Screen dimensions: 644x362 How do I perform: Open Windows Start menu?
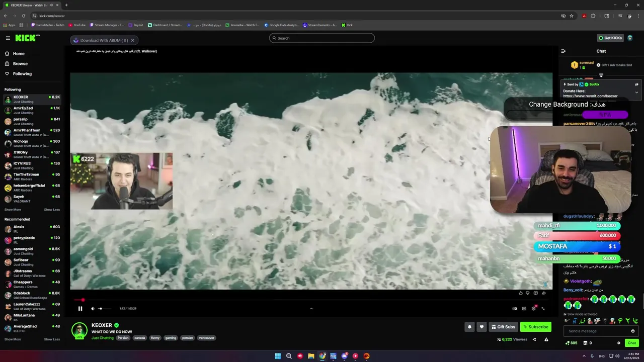(x=278, y=356)
